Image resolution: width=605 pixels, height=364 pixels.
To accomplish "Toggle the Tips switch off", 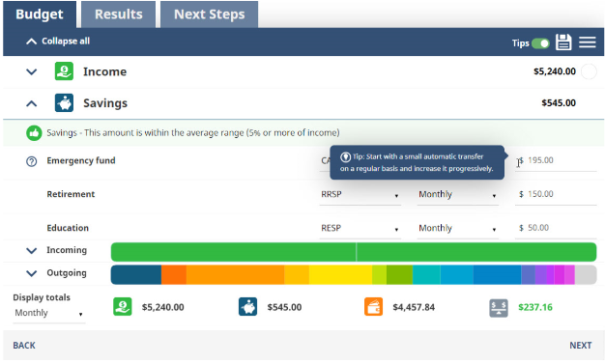I will 540,43.
